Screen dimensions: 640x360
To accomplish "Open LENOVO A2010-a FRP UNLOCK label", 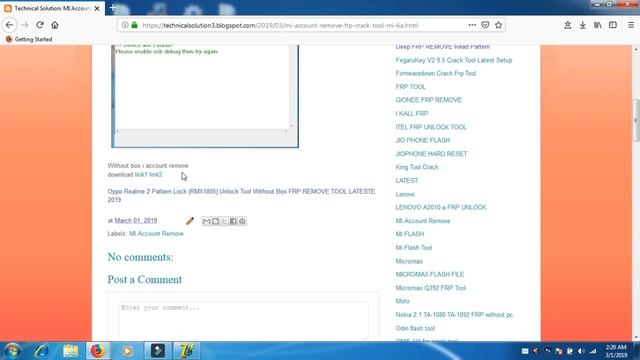I will point(441,207).
